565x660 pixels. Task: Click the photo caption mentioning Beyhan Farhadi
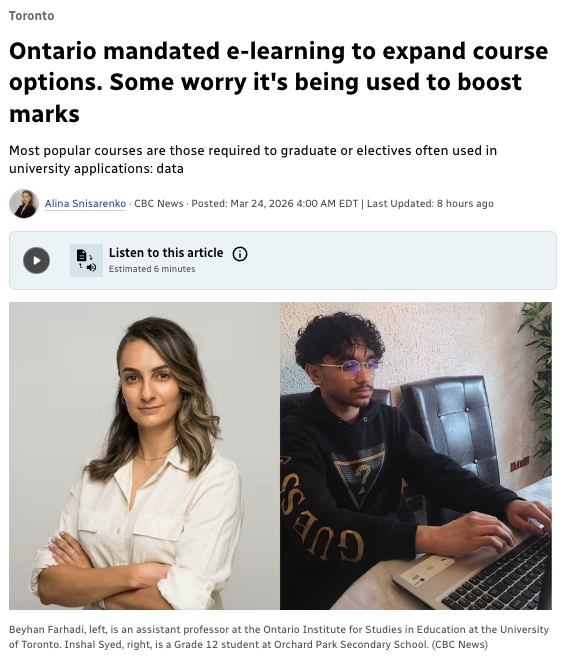coord(279,637)
